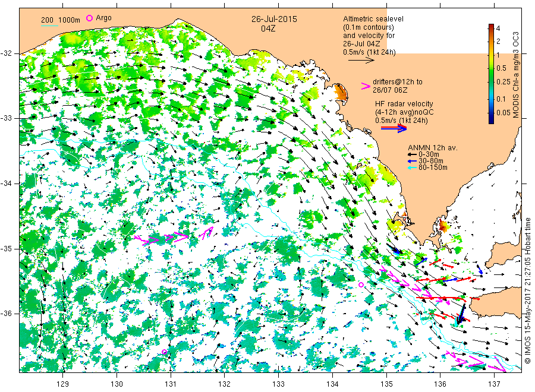Viewport: 535px width, 392px height.
Task: Click the date label 26-Jul-2015
Action: [274, 19]
